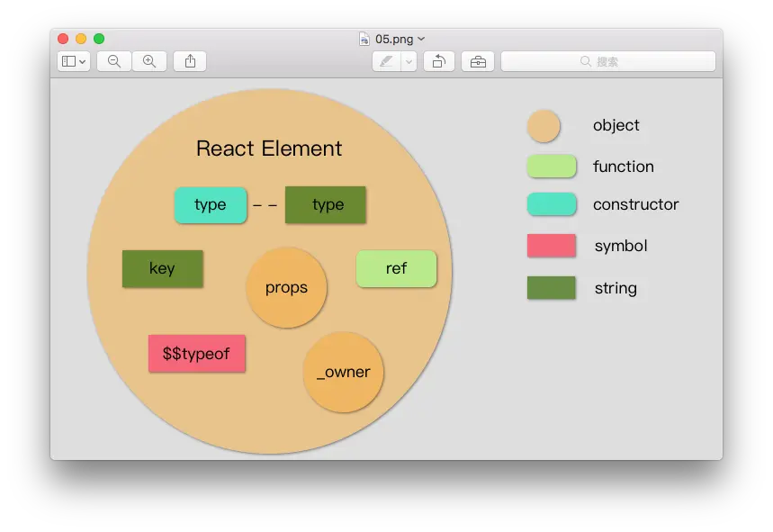Click the props circle
Viewport: 773px width, 532px height.
click(286, 287)
